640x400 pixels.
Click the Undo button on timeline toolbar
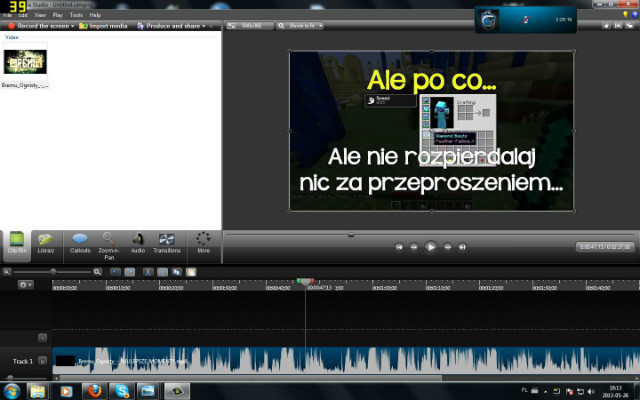pos(116,272)
